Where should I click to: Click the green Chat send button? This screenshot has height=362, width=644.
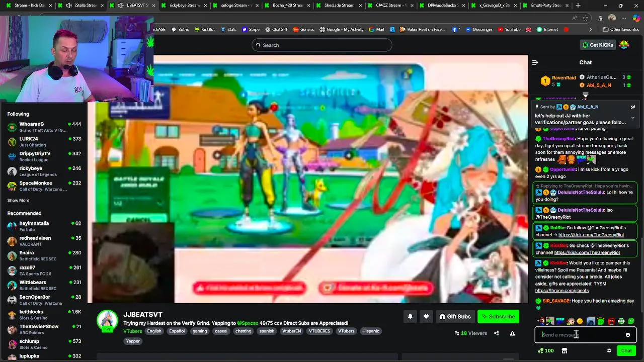pos(626,351)
